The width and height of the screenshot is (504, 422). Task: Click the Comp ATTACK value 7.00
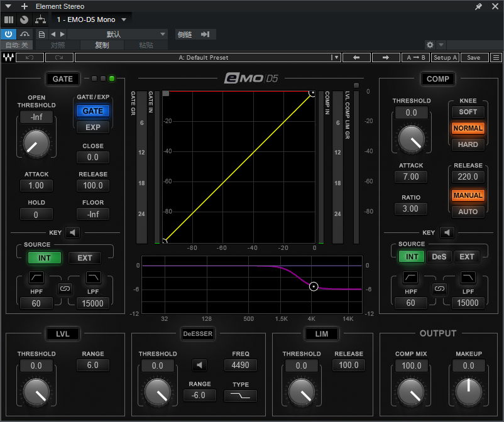[411, 176]
